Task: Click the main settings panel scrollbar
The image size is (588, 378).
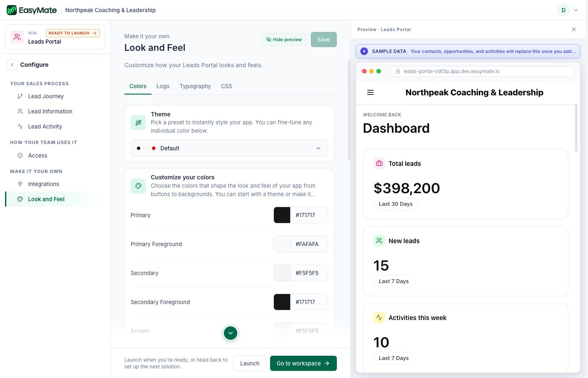Action: [x=349, y=110]
